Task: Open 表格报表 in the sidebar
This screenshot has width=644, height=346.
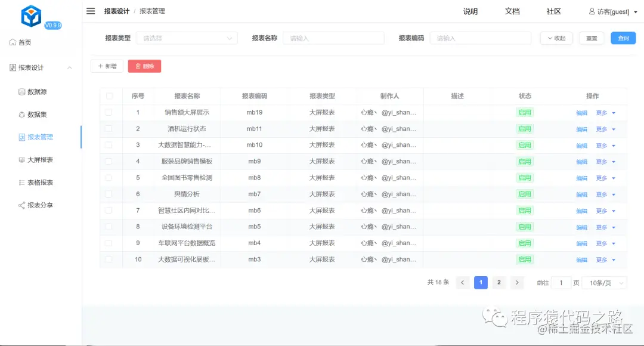Action: tap(36, 183)
